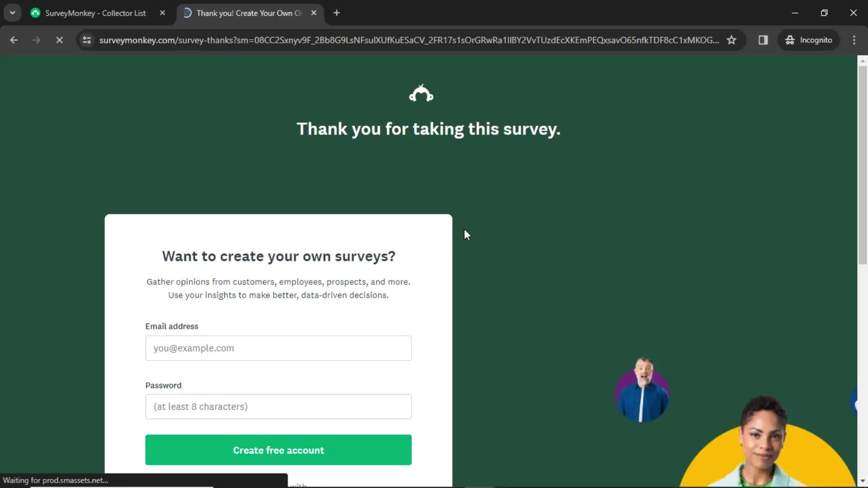The width and height of the screenshot is (868, 488).
Task: Click Create free account button
Action: (x=278, y=450)
